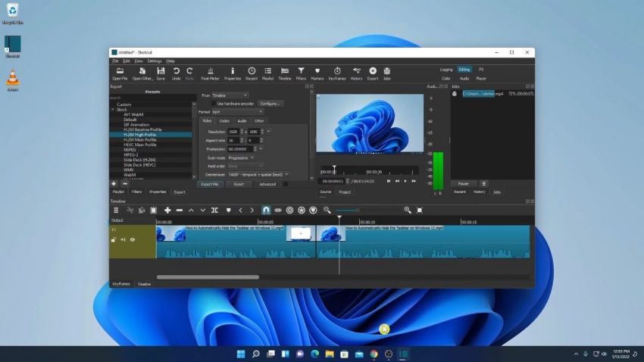Open the Properties panel from toolbar
Viewport: 644px width, 362px height.
[233, 73]
